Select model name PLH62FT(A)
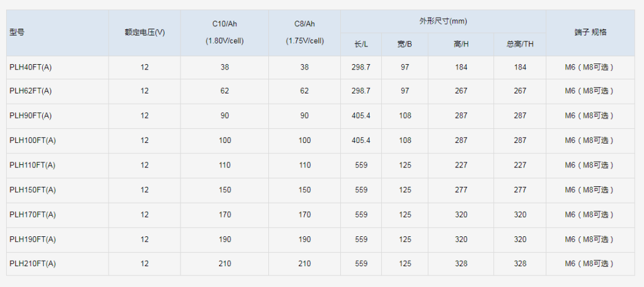Viewport: 644px width, 287px height. click(x=30, y=91)
